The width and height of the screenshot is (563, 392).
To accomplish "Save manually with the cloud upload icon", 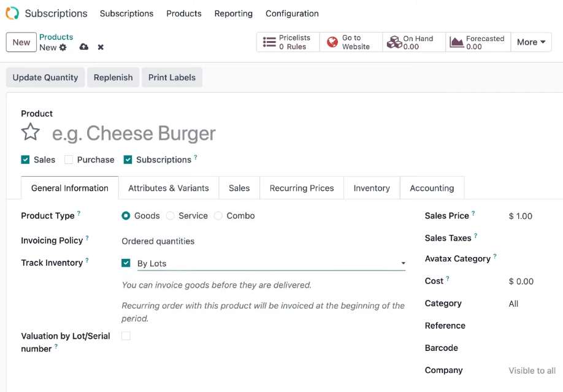I will click(x=83, y=47).
